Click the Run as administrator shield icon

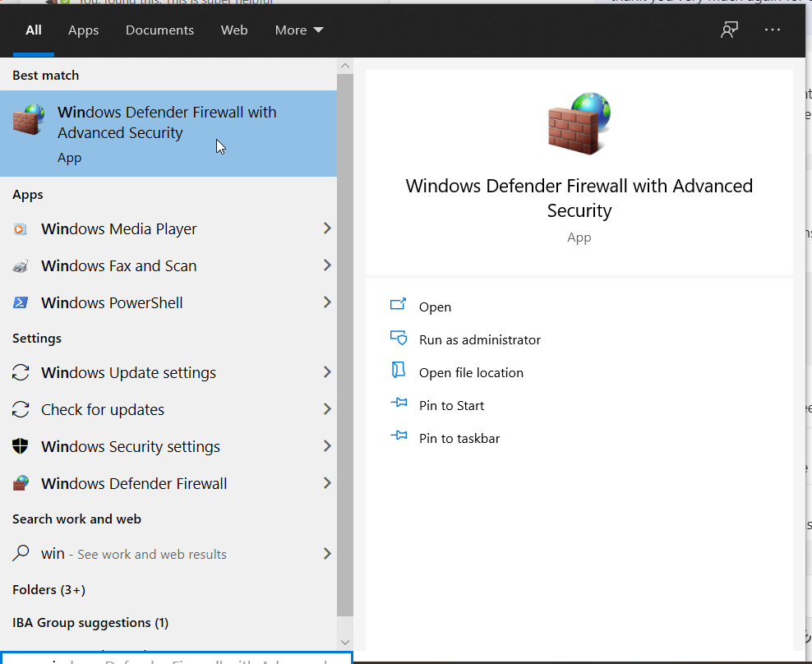point(399,338)
